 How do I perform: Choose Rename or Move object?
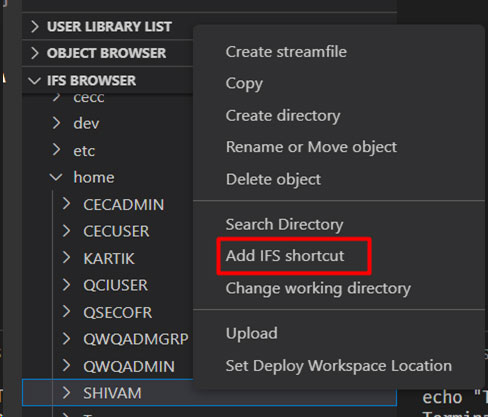311,147
